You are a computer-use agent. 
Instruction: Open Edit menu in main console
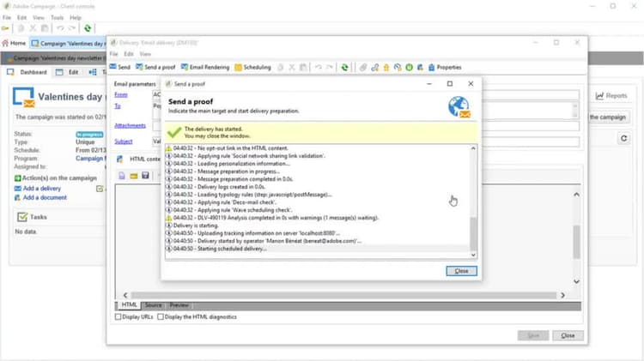(x=21, y=18)
